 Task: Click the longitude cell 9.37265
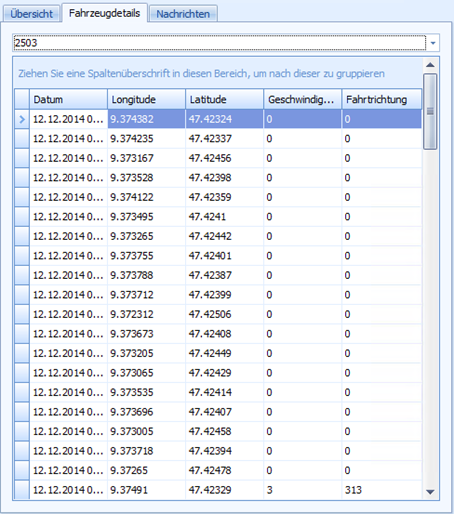point(146,470)
